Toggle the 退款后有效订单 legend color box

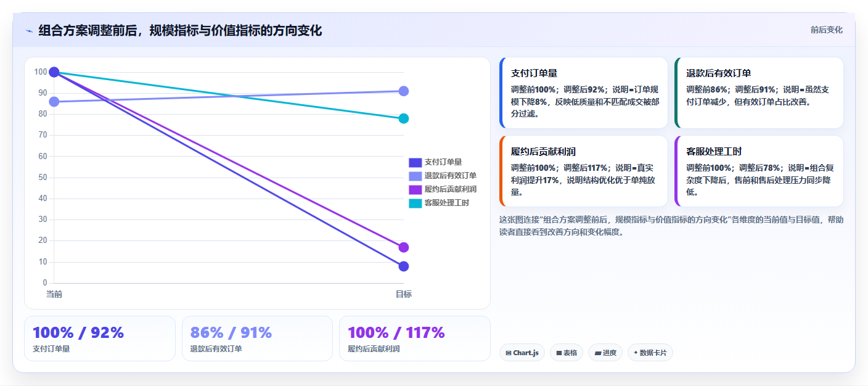coord(415,176)
